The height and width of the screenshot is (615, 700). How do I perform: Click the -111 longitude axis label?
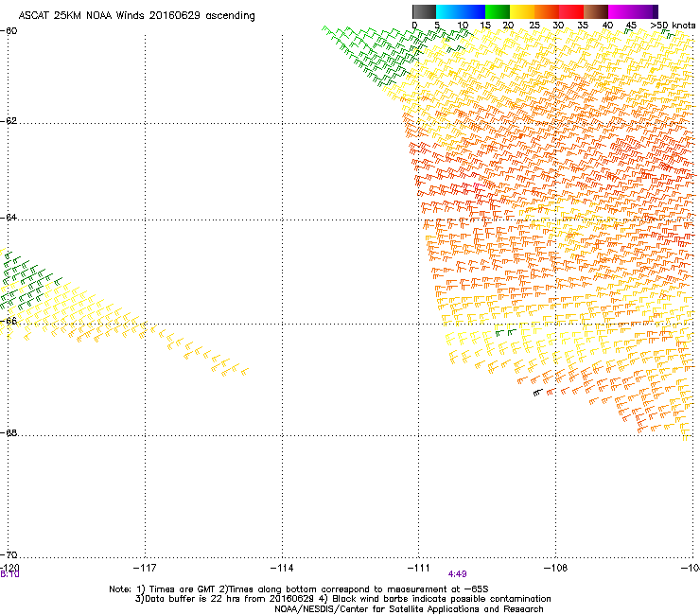[419, 568]
